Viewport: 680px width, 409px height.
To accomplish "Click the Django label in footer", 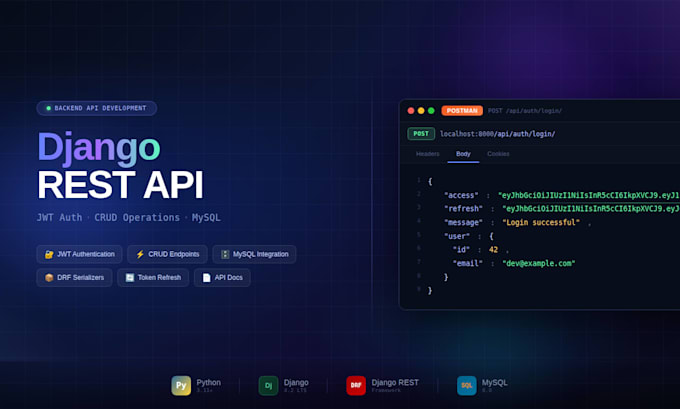I will (x=296, y=383).
